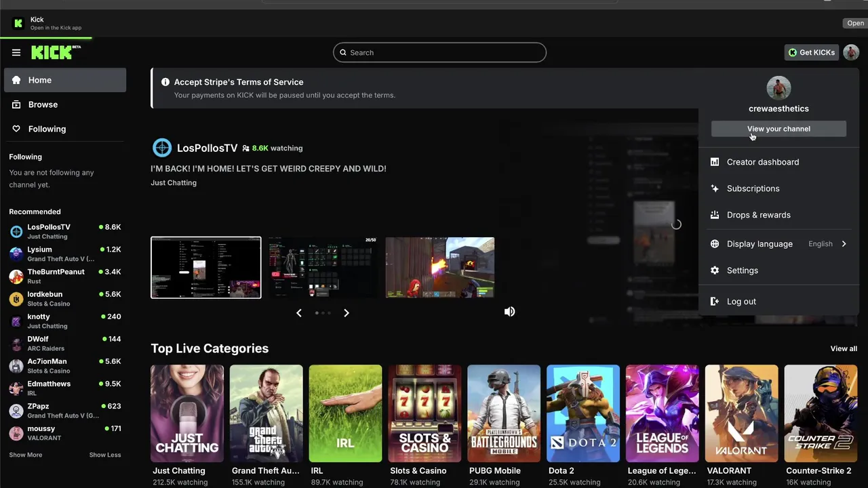Click the Following heart icon
This screenshot has height=488, width=868.
(x=16, y=129)
